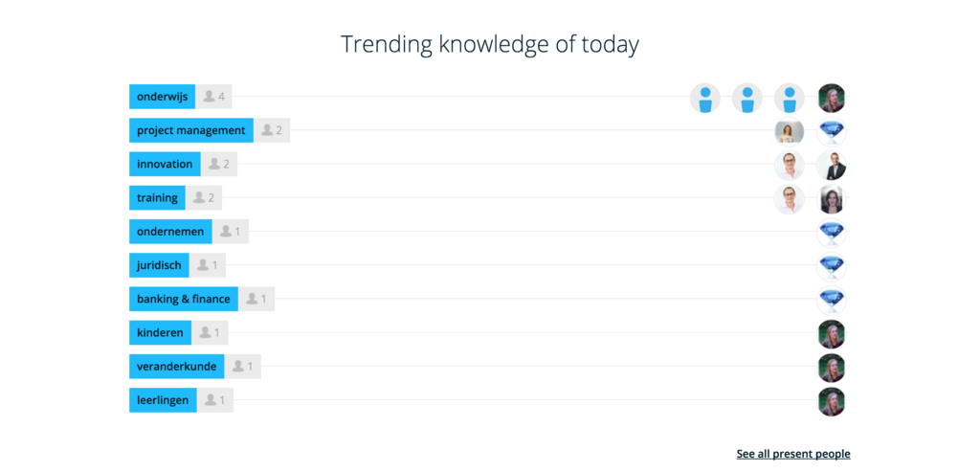Screen dimensions: 980x473
Task: Click the diamond avatar in juridisch row
Action: coord(832,267)
